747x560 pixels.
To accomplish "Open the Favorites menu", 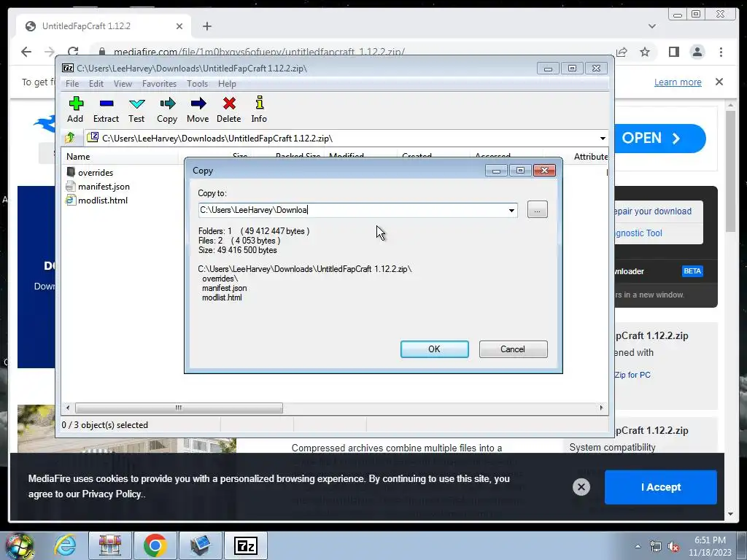I will coord(159,84).
